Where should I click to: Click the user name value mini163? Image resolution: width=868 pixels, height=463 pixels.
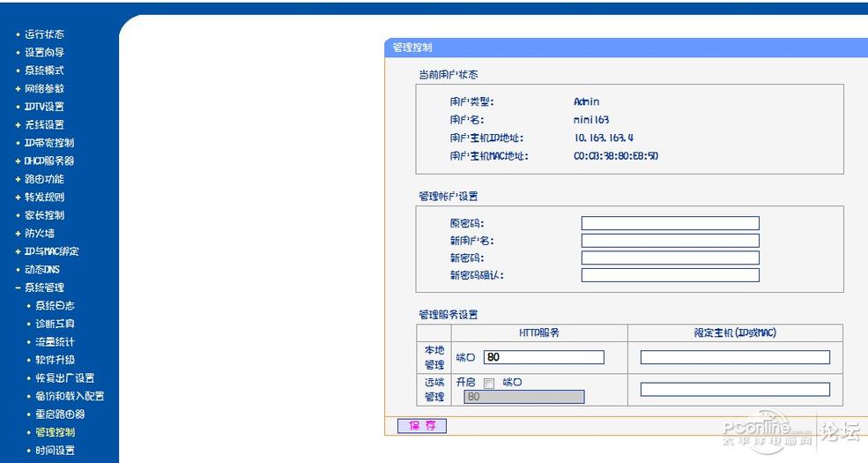pyautogui.click(x=591, y=120)
